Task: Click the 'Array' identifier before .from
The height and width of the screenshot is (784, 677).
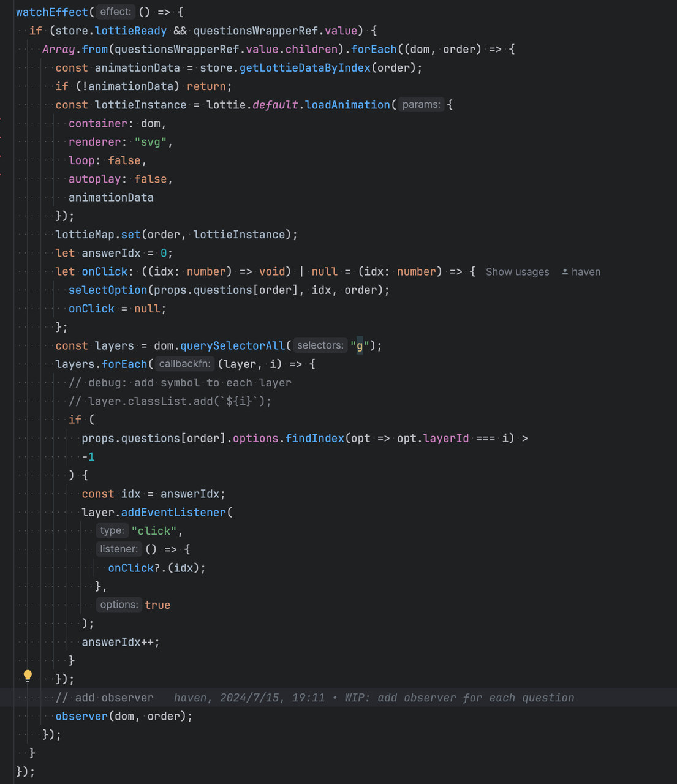Action: click(59, 49)
